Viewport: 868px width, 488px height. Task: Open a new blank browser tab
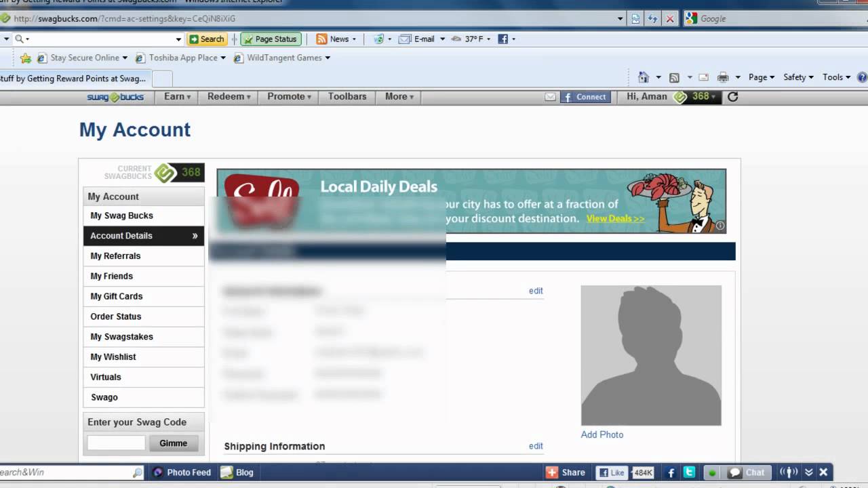click(x=162, y=79)
